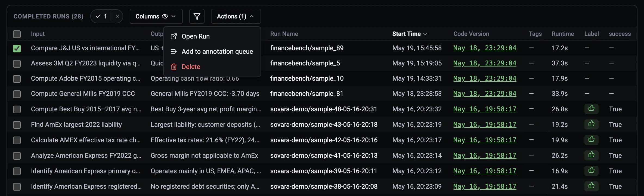Viewport: 644px width, 196px height.
Task: Click input 'Compute General Mills FY2019 CCC'
Action: coord(83,94)
